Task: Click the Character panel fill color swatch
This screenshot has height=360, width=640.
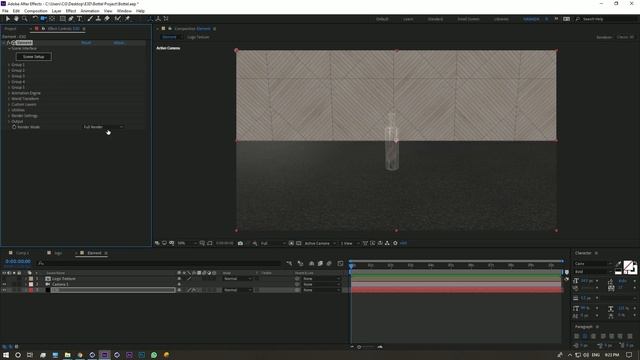Action: (629, 266)
